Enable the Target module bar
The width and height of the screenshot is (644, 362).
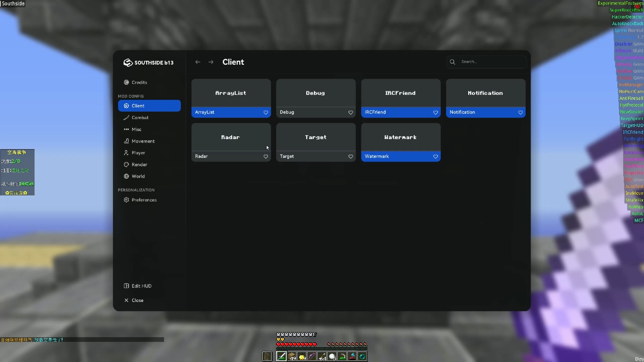tap(316, 157)
